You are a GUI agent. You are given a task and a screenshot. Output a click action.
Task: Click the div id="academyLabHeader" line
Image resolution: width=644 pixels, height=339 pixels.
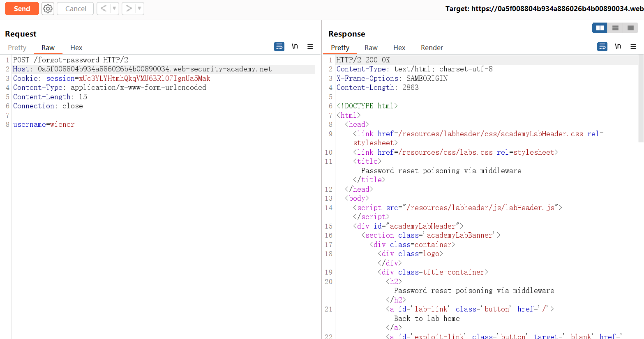pyautogui.click(x=408, y=226)
